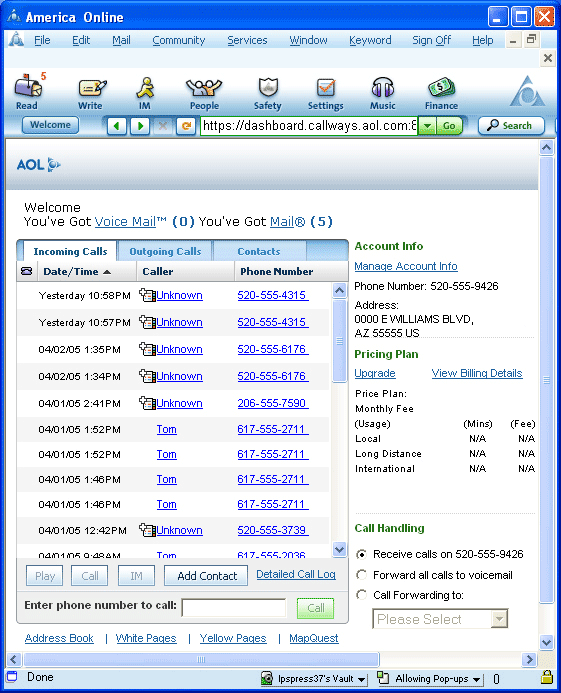This screenshot has height=693, width=561.
Task: Click the Welcome button
Action: click(x=50, y=125)
